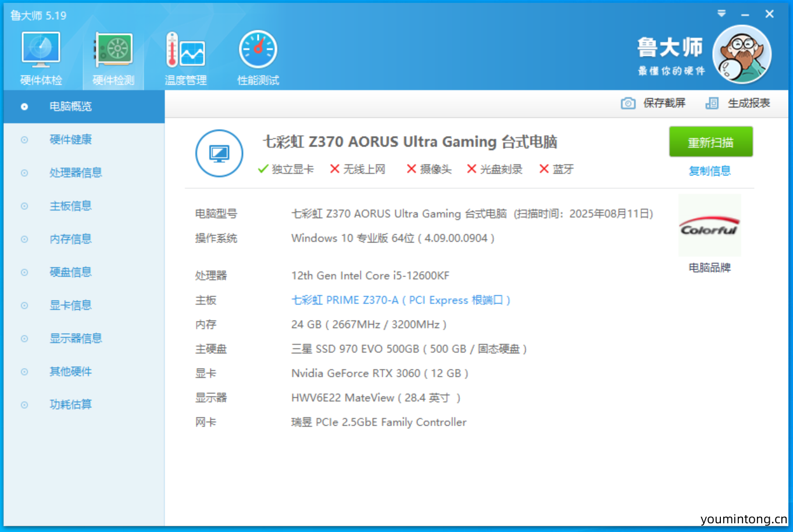Click the 摄像头 red cross mark
793x532 pixels.
[x=412, y=169]
